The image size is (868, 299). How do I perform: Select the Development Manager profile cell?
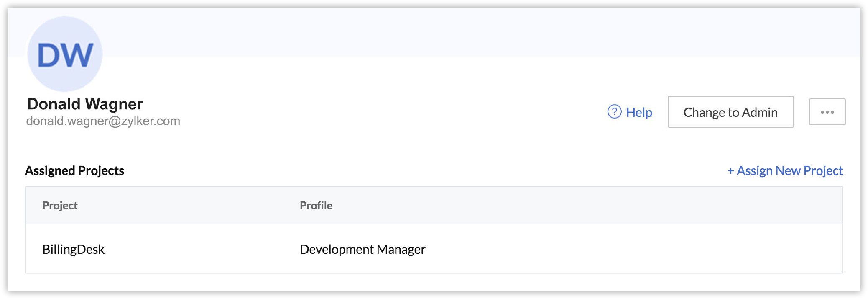coord(363,250)
